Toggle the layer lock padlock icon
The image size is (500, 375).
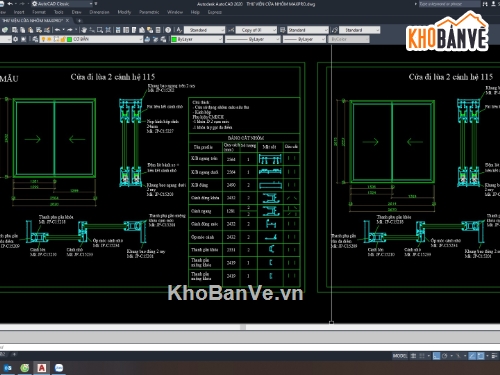coord(63,39)
